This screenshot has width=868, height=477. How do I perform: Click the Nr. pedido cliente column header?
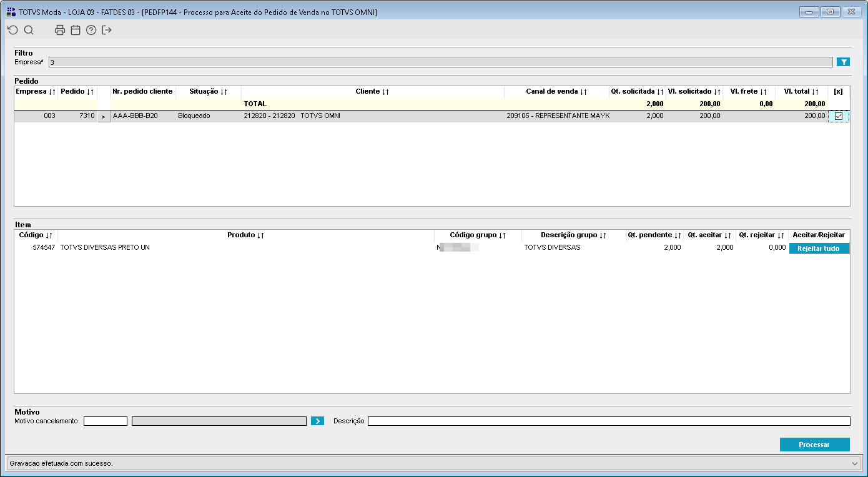[143, 92]
